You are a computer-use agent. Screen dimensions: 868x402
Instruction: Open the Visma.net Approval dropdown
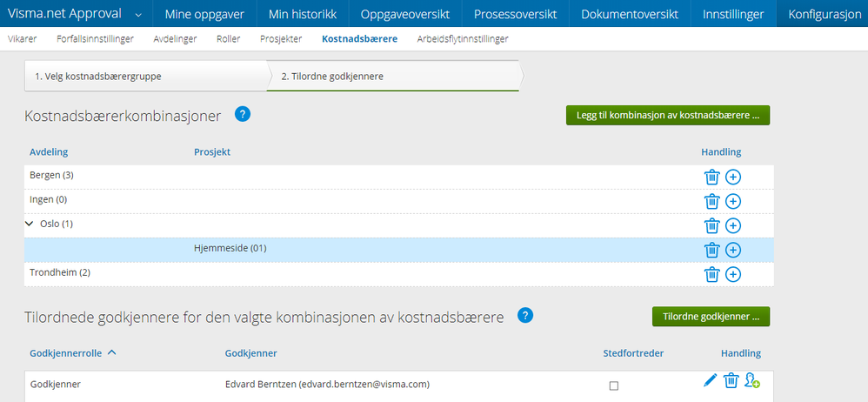tap(138, 14)
